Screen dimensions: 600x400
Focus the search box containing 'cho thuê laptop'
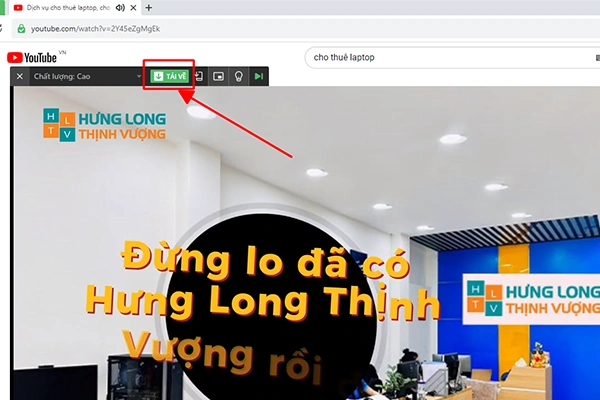(x=452, y=57)
